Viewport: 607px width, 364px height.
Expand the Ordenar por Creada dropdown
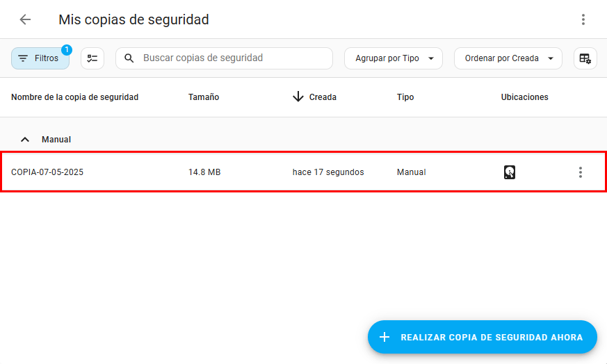click(508, 58)
